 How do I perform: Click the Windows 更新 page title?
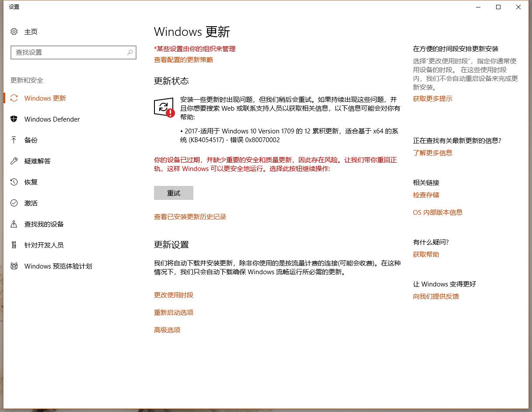pyautogui.click(x=192, y=32)
